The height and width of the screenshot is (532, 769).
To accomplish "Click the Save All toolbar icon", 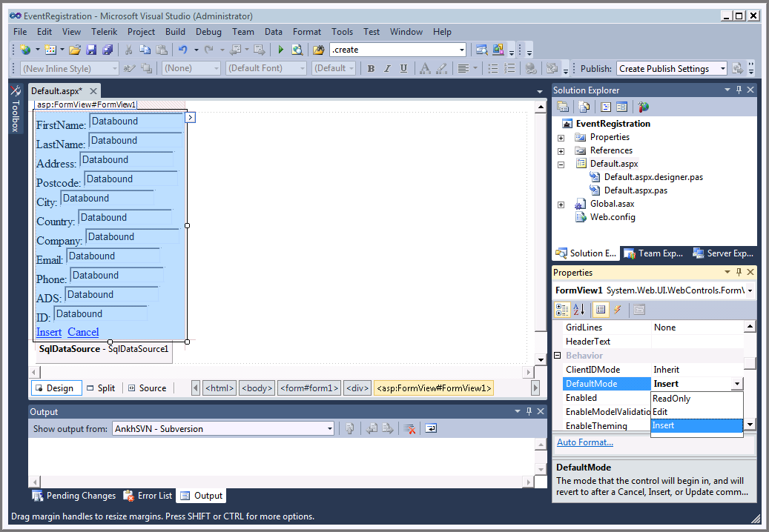I will 108,50.
